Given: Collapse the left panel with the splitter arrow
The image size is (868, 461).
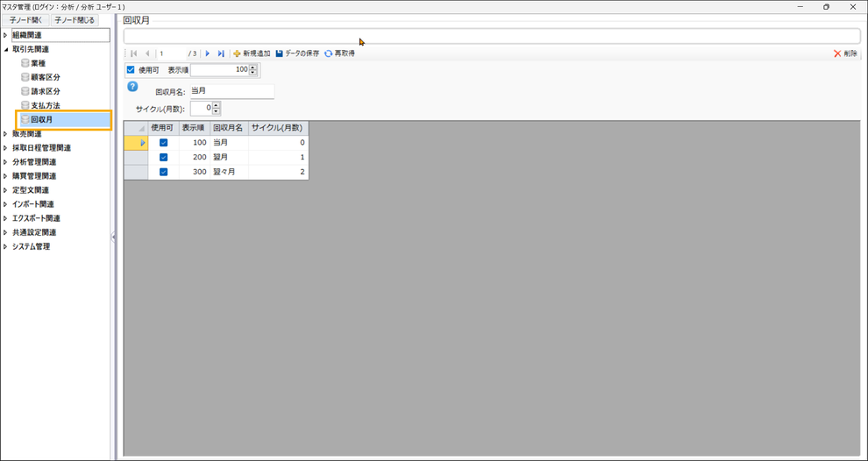Looking at the screenshot, I should (x=113, y=237).
